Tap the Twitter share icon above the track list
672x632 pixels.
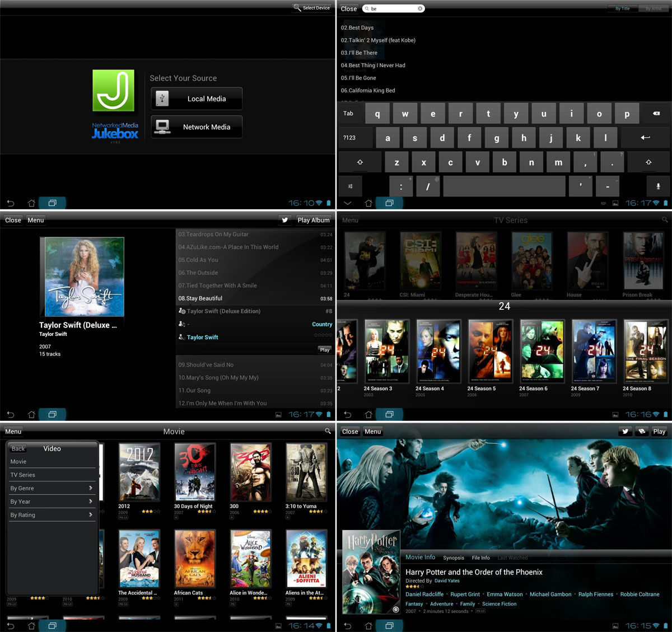285,220
